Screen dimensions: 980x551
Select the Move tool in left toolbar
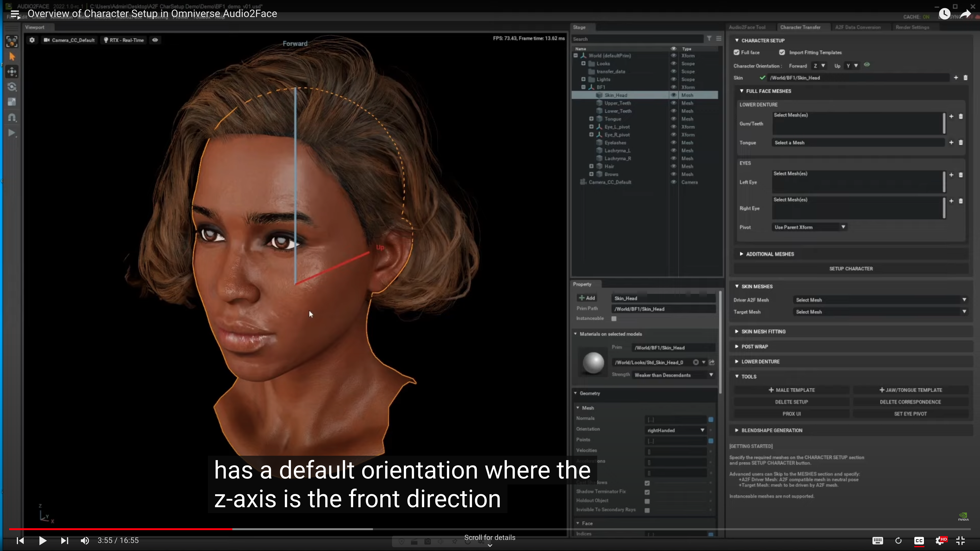point(12,72)
